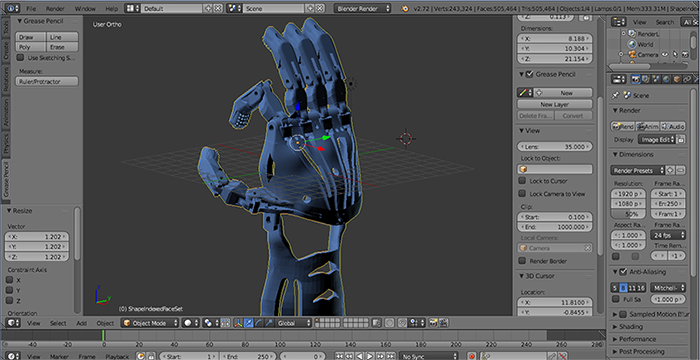This screenshot has height=360, width=700.
Task: Check the Y constraint axis box
Action: pos(9,290)
